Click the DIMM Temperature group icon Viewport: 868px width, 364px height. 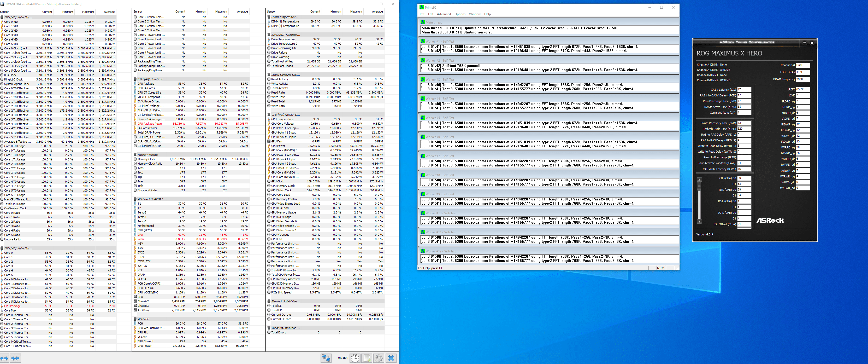(269, 17)
